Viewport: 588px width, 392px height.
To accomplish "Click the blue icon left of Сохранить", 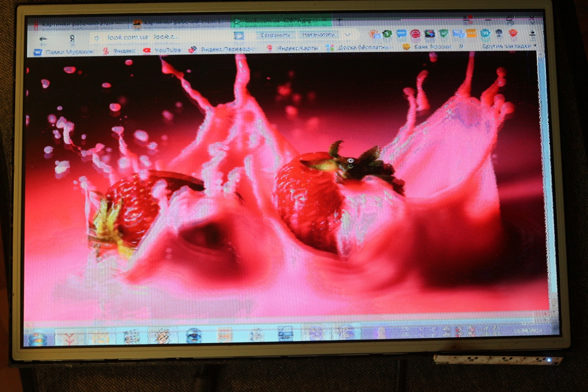I will tap(239, 35).
